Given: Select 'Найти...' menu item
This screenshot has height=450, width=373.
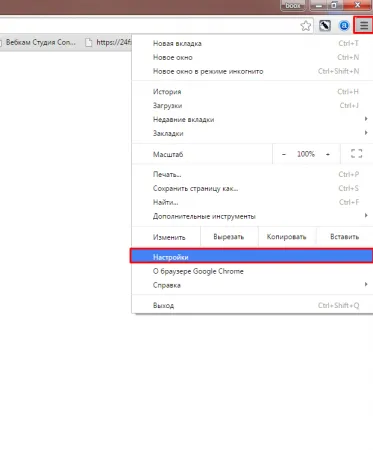Looking at the screenshot, I should pyautogui.click(x=252, y=202).
